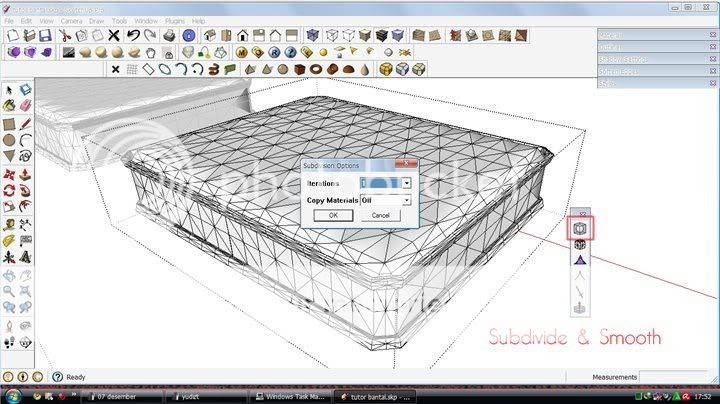Enable Shaded face style
Screen dimensions: 720x404
pos(365,35)
